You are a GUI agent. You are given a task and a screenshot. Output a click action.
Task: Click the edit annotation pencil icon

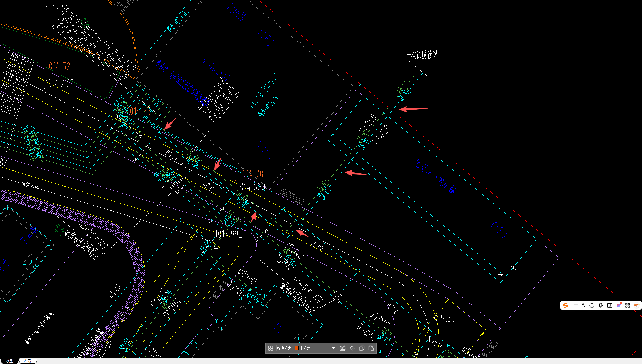point(342,348)
